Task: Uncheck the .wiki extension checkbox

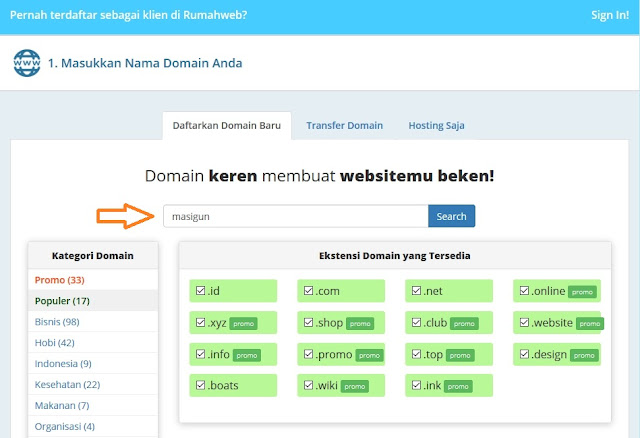Action: click(309, 385)
